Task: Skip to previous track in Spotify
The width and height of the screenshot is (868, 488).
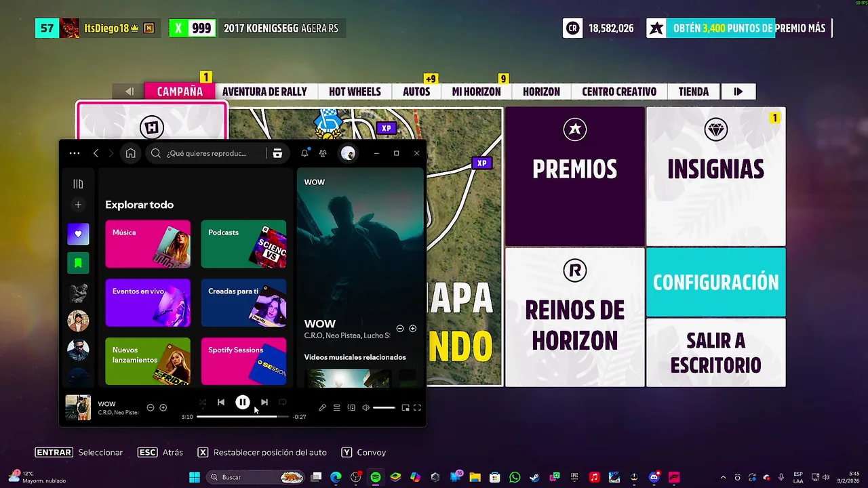Action: (x=221, y=402)
